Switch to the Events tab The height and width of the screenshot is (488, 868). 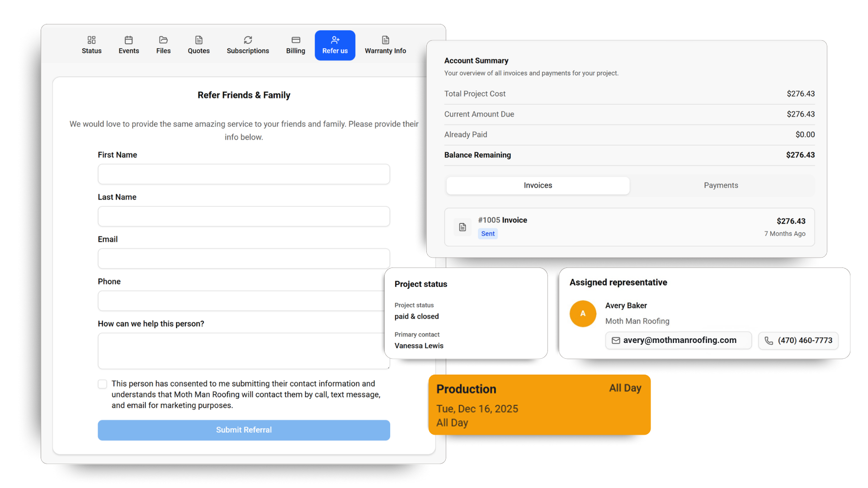click(x=128, y=45)
